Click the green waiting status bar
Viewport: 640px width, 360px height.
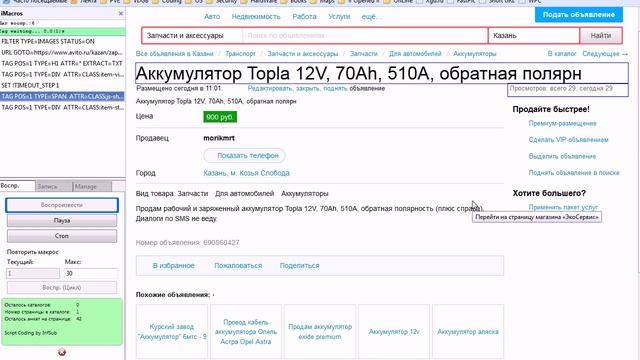pos(62,31)
